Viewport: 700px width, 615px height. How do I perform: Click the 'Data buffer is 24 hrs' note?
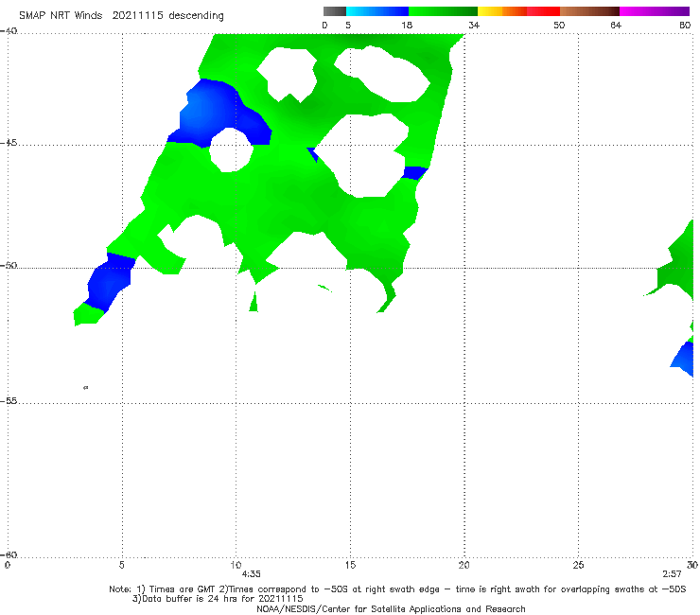(x=218, y=599)
